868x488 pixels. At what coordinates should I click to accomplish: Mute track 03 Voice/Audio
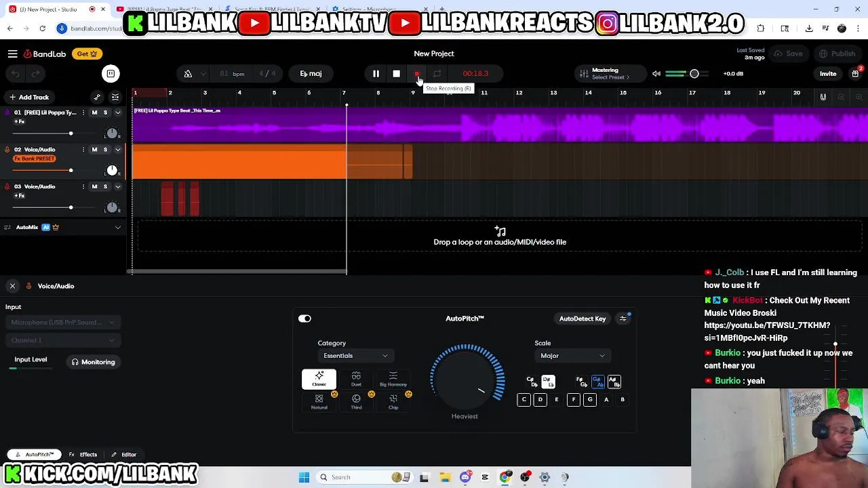pyautogui.click(x=94, y=186)
